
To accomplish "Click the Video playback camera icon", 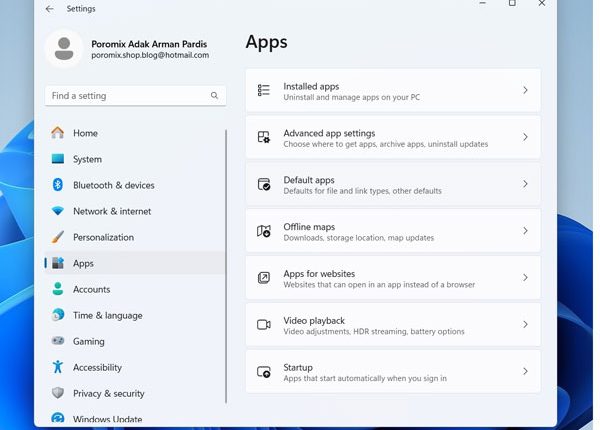I will (264, 324).
